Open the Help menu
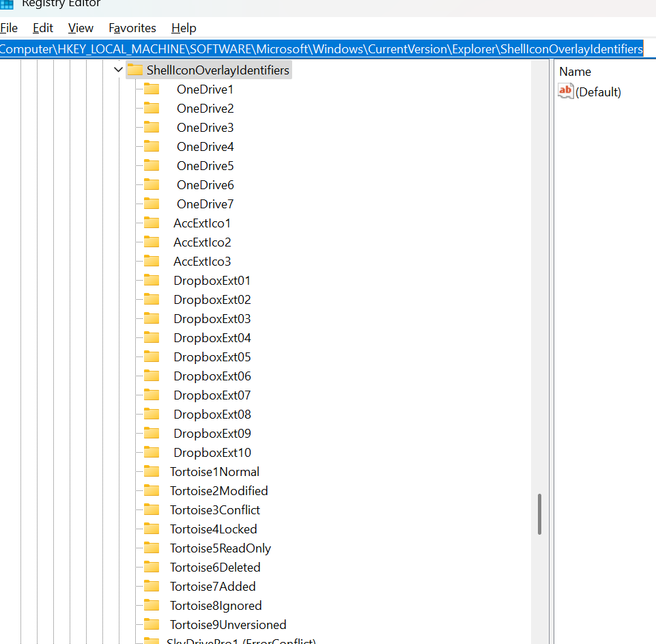 click(x=184, y=28)
